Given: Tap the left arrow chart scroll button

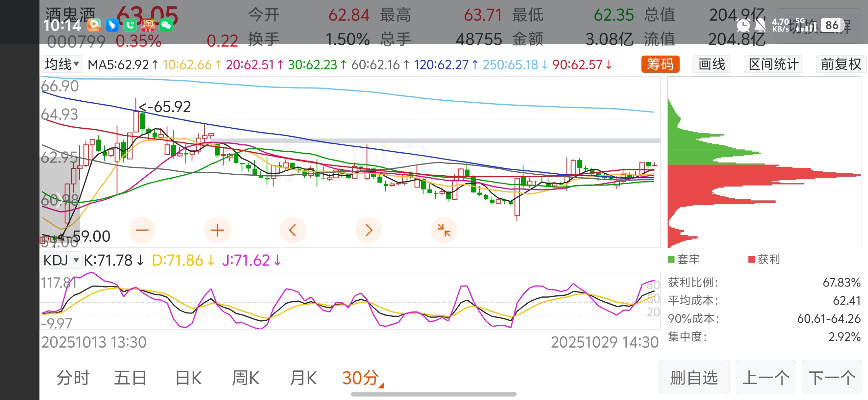Looking at the screenshot, I should point(293,230).
